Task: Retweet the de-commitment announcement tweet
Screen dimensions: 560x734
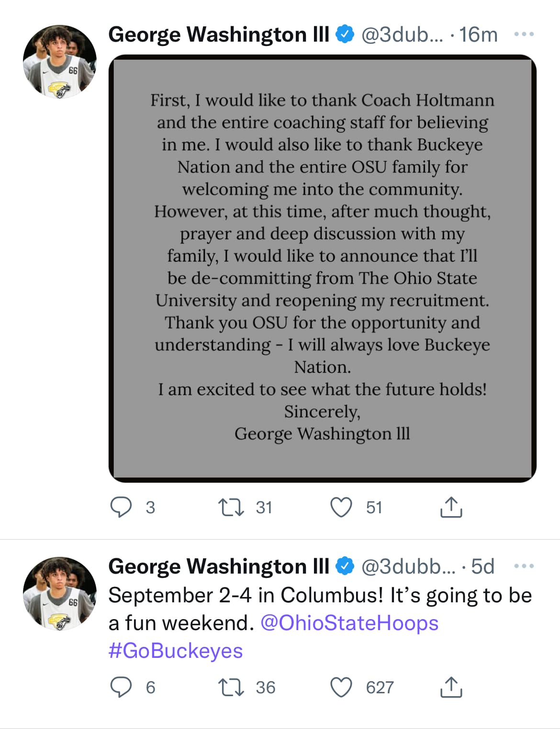Action: 231,507
